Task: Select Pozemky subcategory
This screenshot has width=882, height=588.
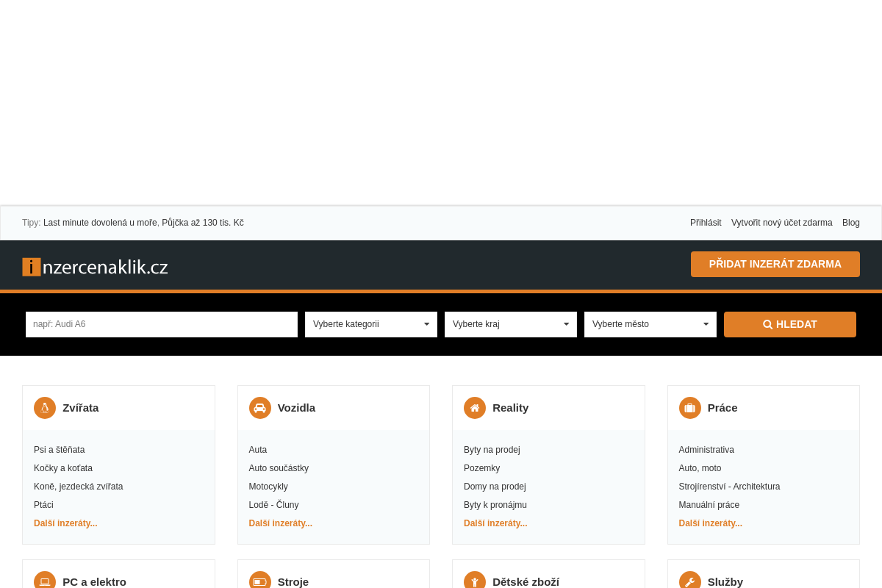Action: tap(482, 468)
